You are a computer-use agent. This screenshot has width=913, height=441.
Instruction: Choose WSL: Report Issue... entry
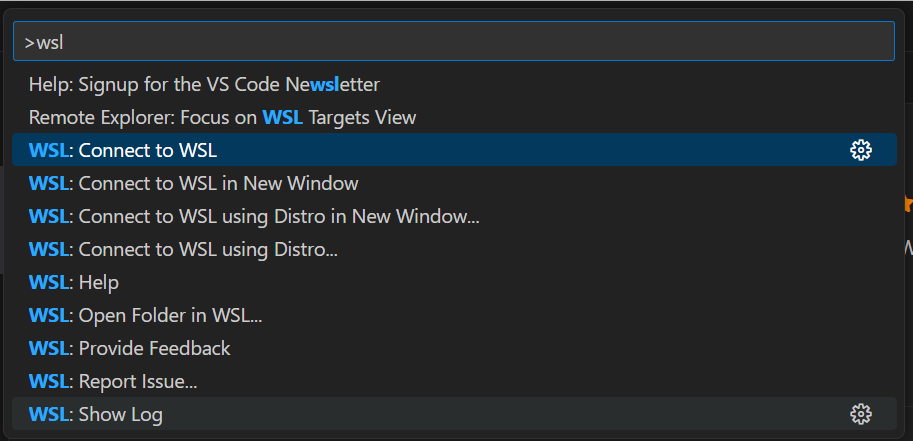pyautogui.click(x=454, y=382)
